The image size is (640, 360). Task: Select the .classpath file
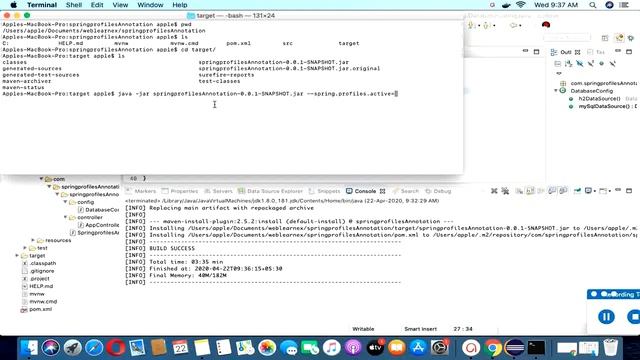(x=39, y=263)
